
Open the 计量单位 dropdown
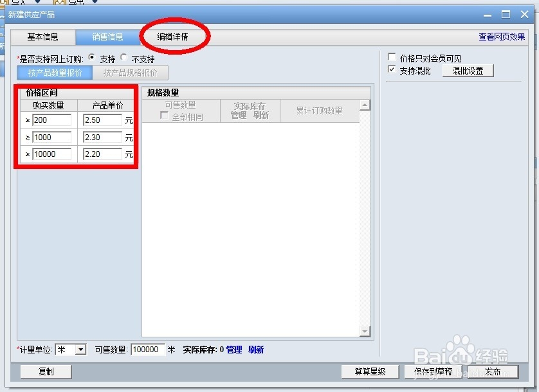(x=80, y=349)
